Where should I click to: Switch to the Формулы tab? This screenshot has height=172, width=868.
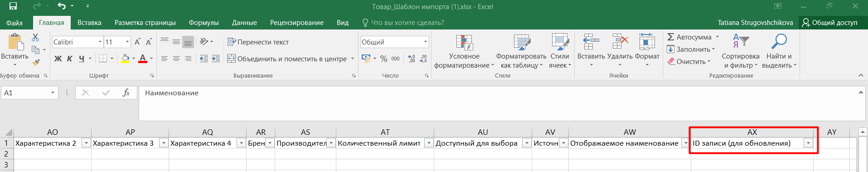(204, 23)
